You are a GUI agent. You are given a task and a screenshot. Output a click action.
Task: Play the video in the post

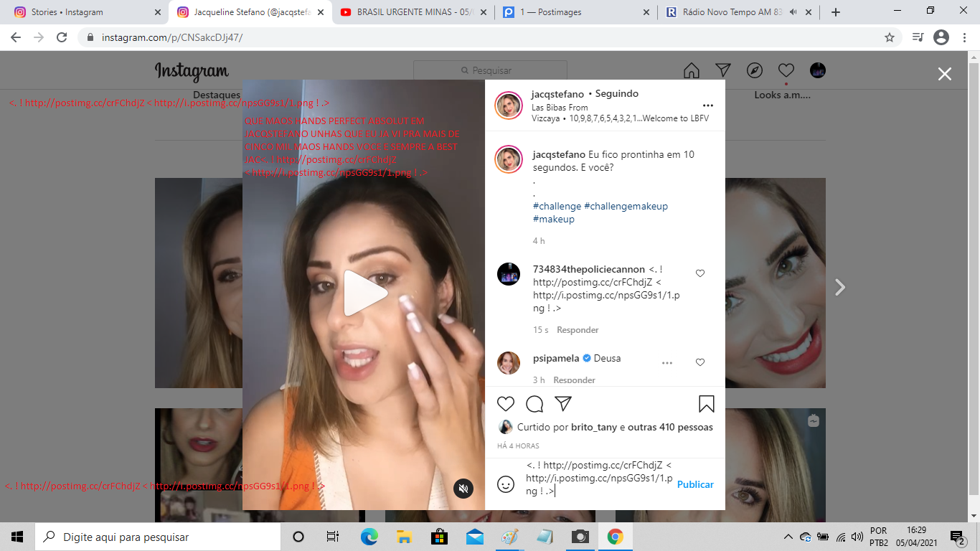pyautogui.click(x=365, y=293)
